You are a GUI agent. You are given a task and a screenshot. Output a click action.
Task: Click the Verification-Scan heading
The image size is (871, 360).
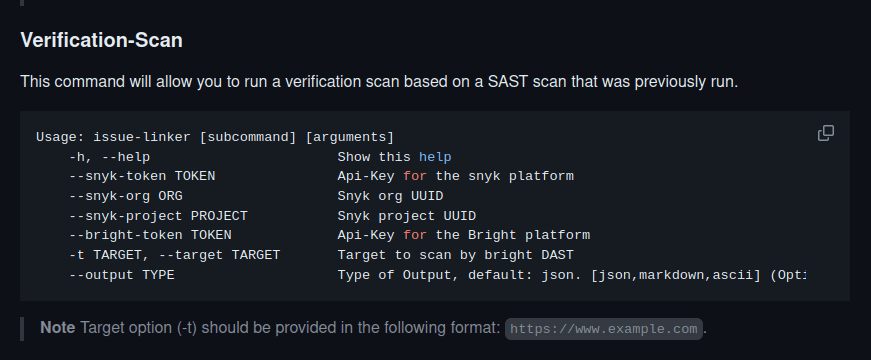(x=102, y=40)
